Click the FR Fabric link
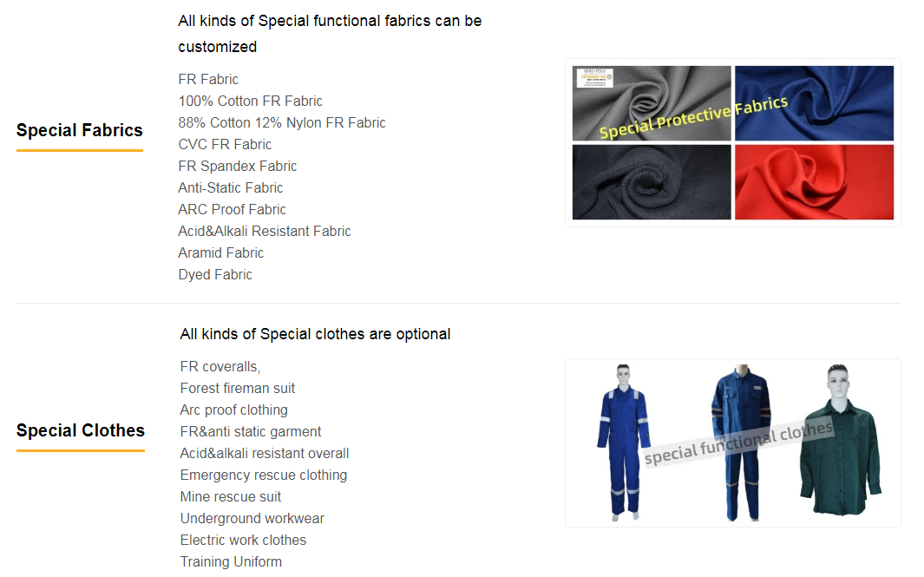Screen dimensions: 924x577 pos(208,80)
